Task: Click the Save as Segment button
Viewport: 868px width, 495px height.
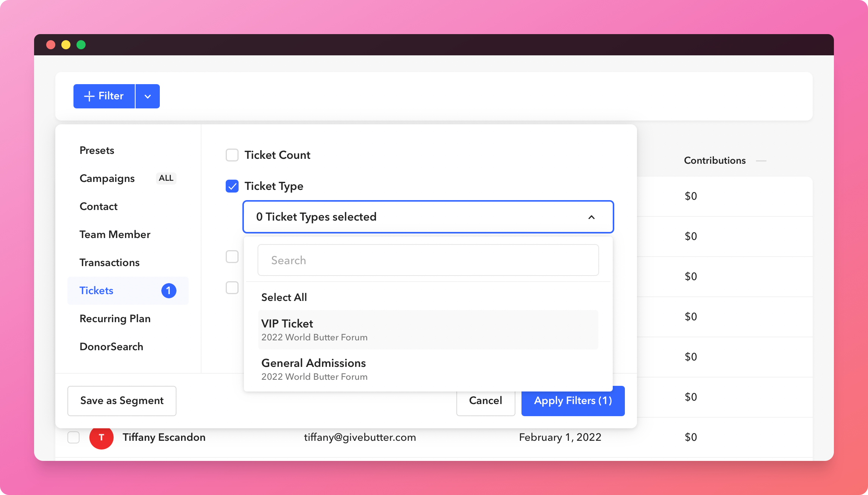Action: click(x=122, y=401)
